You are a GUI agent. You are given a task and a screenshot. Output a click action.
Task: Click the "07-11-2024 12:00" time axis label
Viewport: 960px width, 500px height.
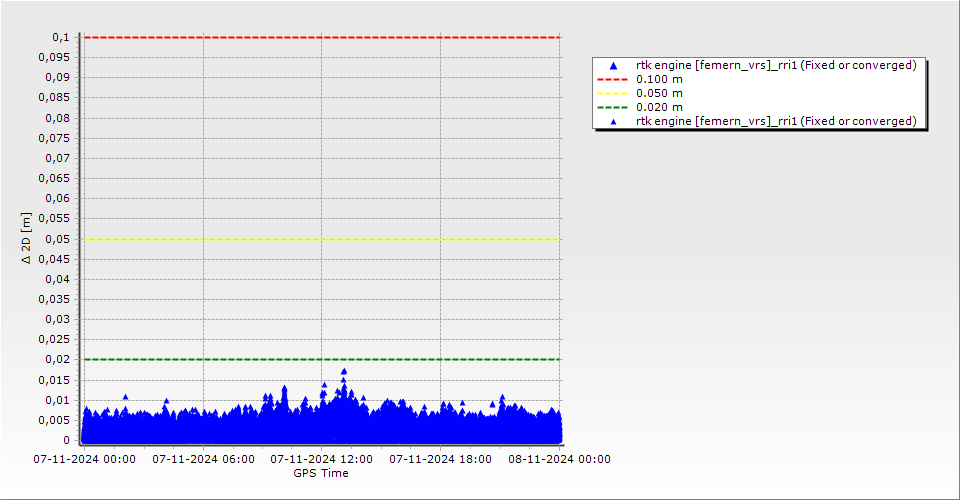pyautogui.click(x=322, y=459)
